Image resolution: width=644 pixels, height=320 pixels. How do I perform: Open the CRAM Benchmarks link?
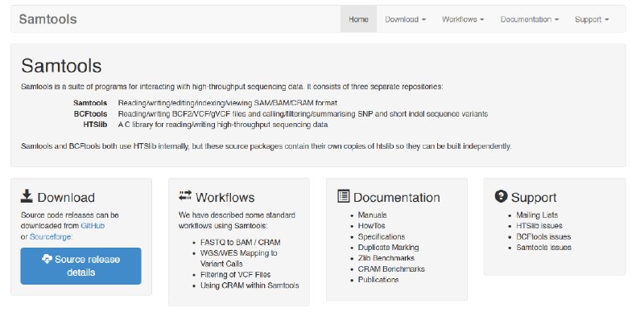click(x=391, y=269)
